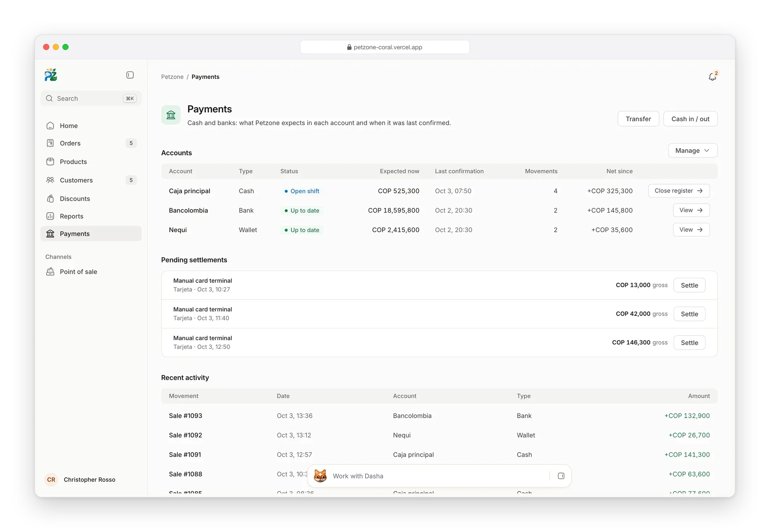Click the Reports chart icon

pos(50,216)
